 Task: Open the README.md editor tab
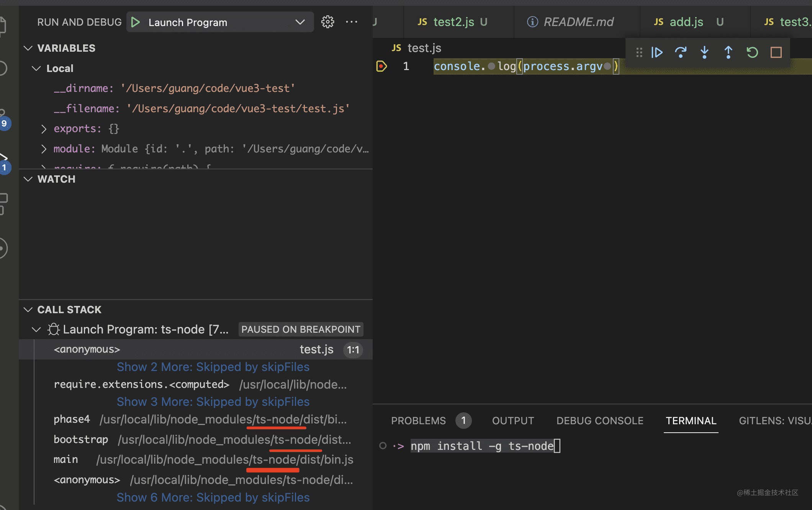coord(578,22)
